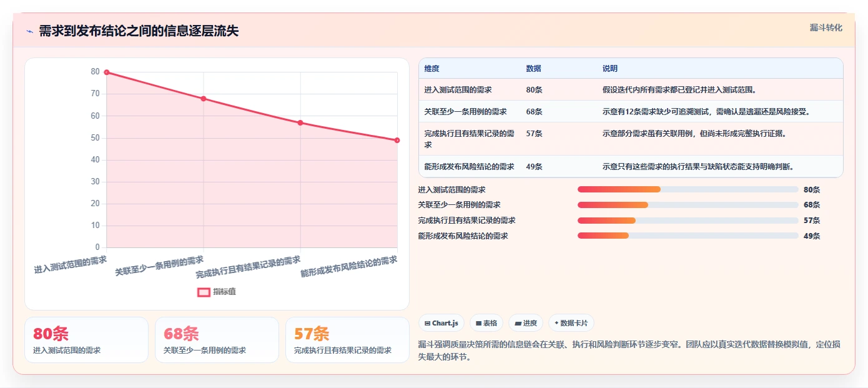Select the 数据卡片 chip
868x388 pixels.
[571, 323]
